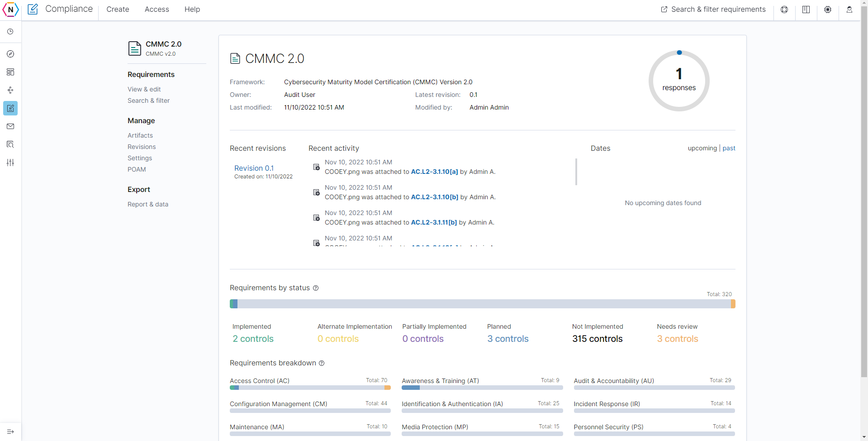This screenshot has width=868, height=441.
Task: Open the compass explore sidebar icon
Action: click(10, 54)
